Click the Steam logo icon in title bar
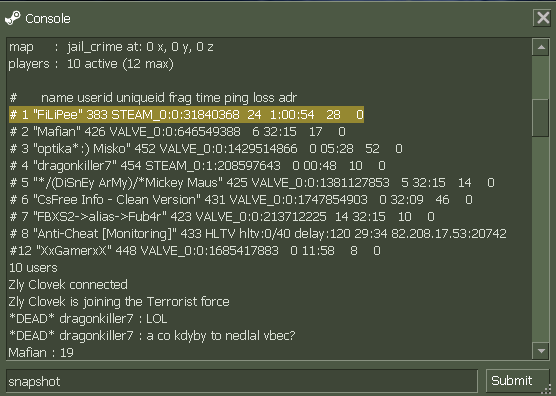556x396 pixels. pyautogui.click(x=13, y=18)
